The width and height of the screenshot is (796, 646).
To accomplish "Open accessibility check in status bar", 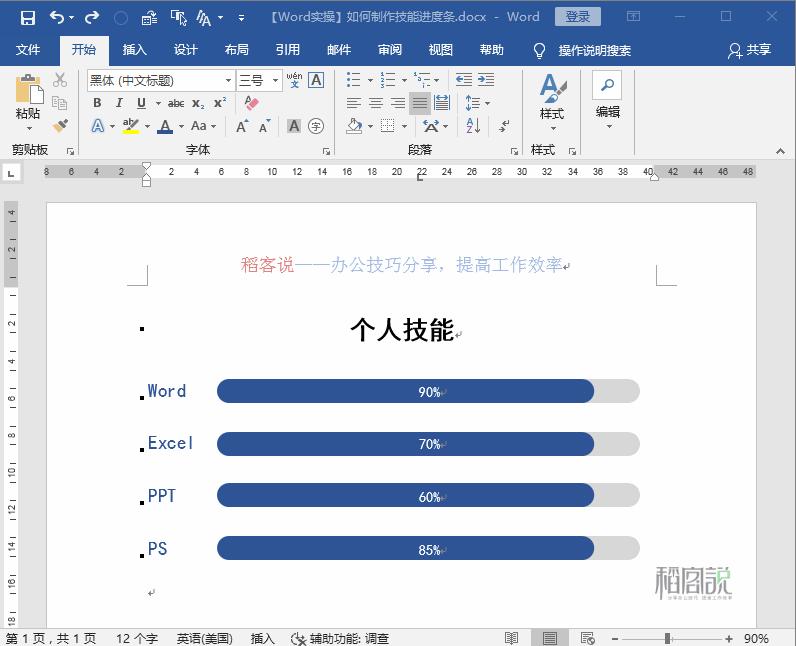I will click(x=340, y=638).
